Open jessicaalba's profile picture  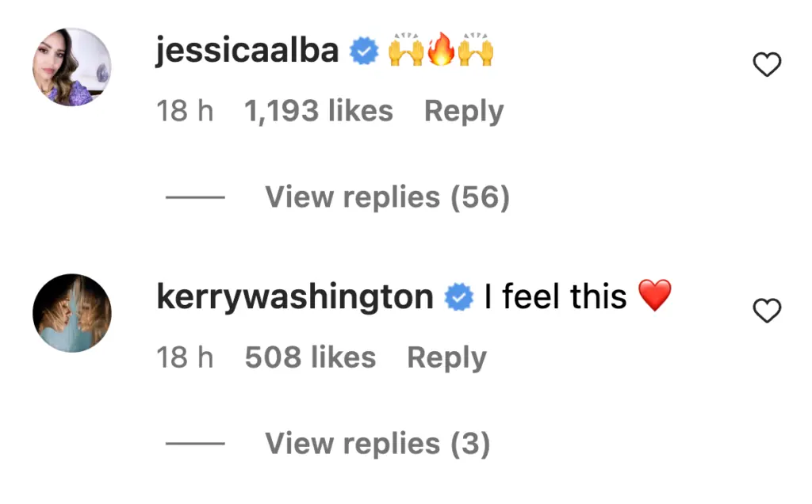click(x=71, y=67)
